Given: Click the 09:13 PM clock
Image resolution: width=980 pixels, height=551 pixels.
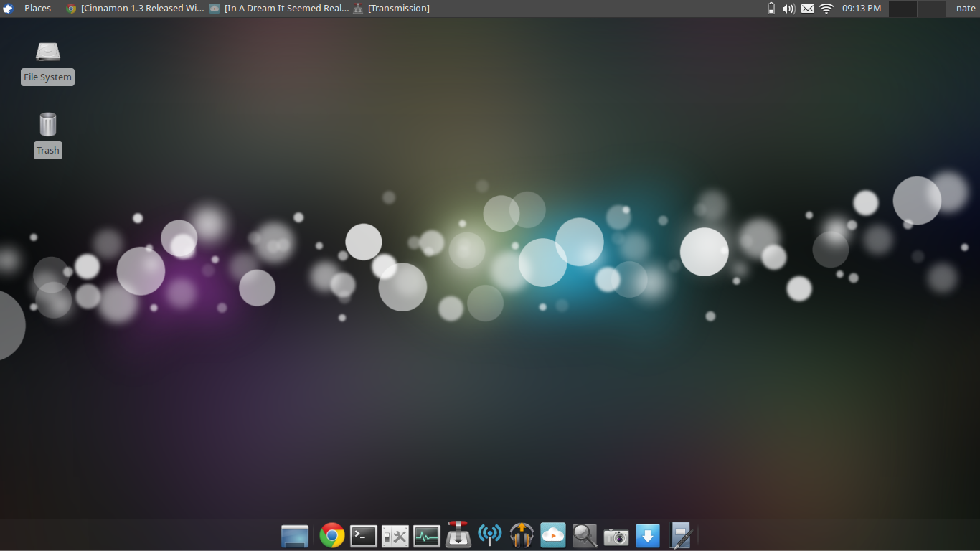Looking at the screenshot, I should [862, 9].
